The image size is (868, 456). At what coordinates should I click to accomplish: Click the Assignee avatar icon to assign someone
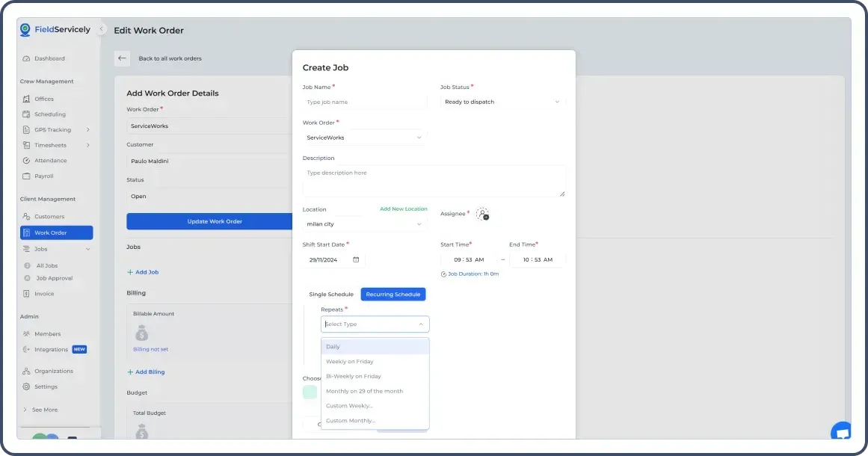(x=483, y=215)
